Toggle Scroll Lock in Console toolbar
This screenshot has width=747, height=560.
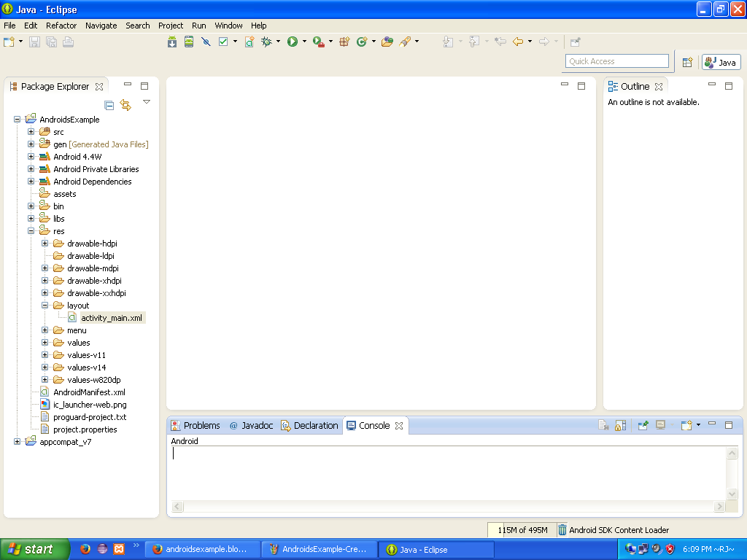620,425
